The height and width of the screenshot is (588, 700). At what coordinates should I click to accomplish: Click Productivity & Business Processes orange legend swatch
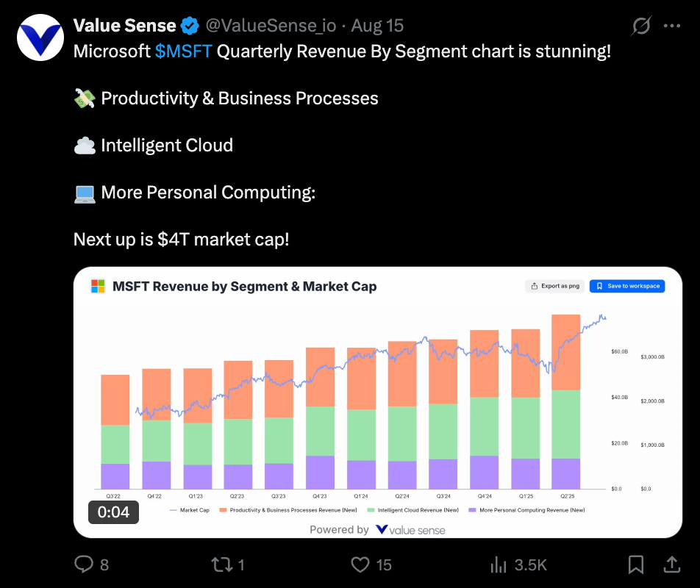click(x=224, y=510)
